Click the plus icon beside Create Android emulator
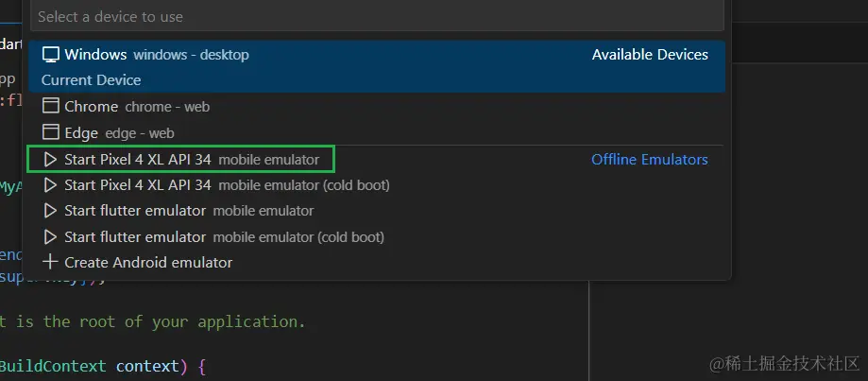Viewport: 868px width, 381px height. click(x=50, y=262)
